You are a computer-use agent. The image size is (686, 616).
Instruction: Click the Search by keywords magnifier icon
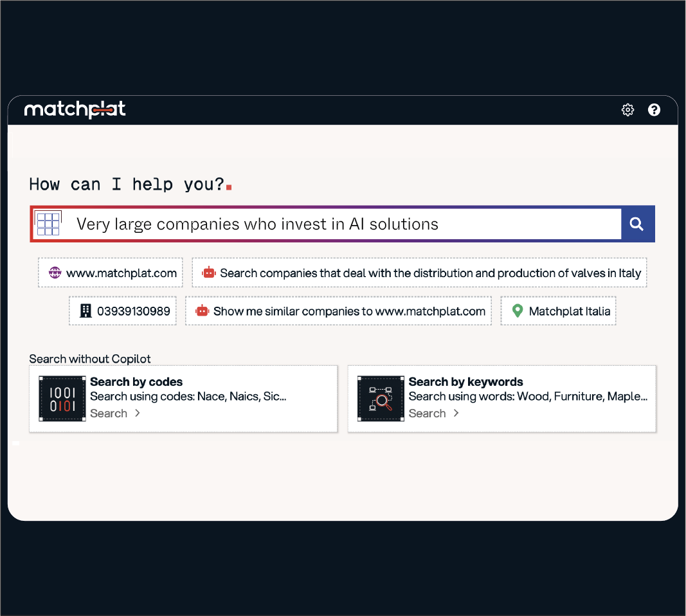point(381,399)
